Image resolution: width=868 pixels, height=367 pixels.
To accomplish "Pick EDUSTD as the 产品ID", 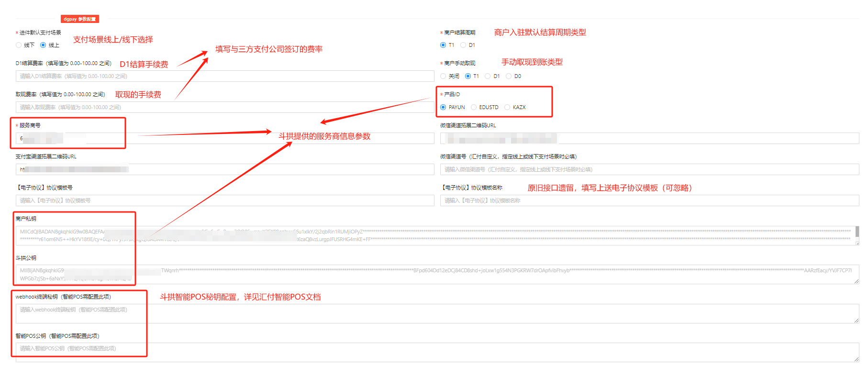I will (474, 107).
